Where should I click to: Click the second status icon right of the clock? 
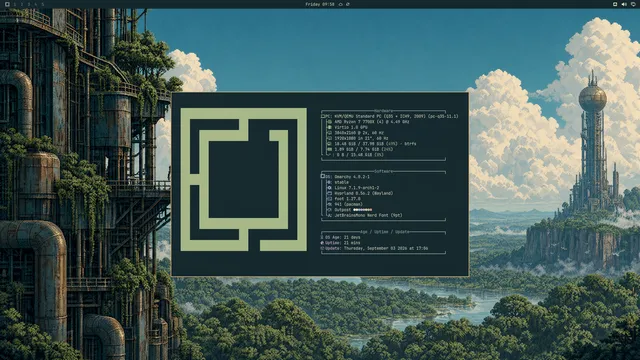[348, 4]
